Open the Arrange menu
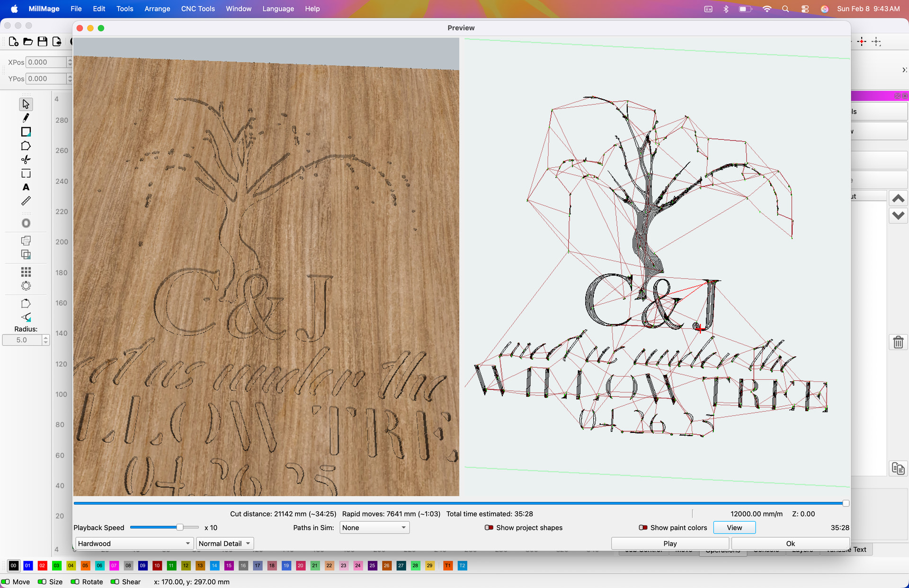The image size is (909, 588). (157, 9)
